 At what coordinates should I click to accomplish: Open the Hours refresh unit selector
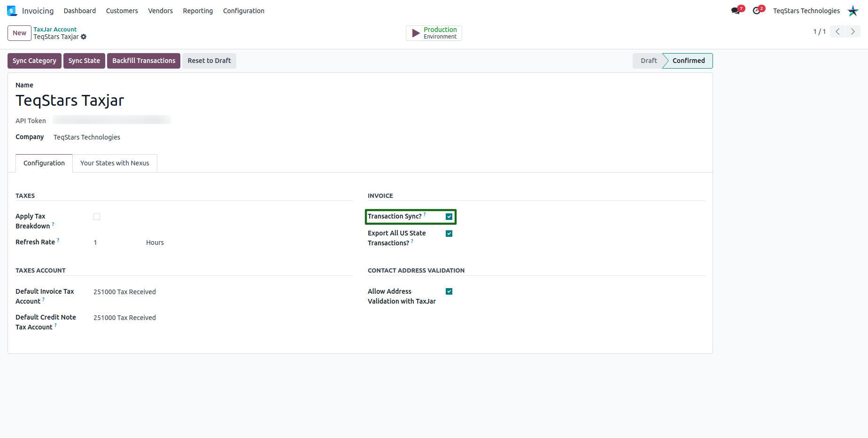tap(155, 242)
